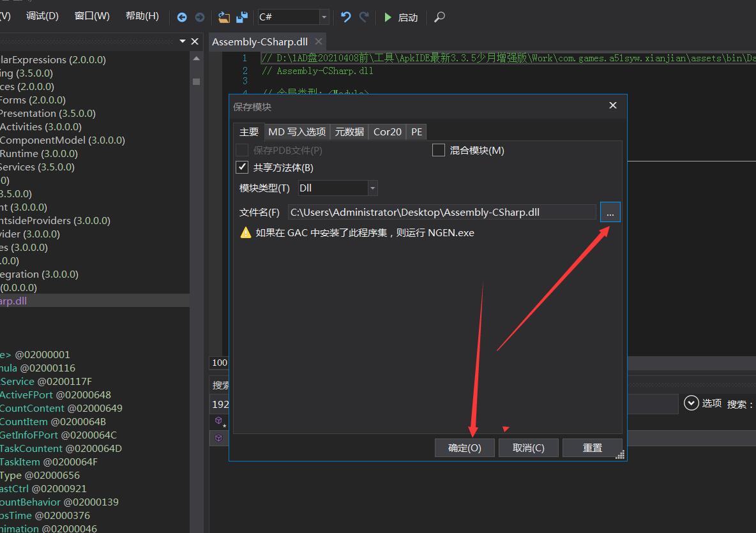
Task: Click the code line // Assembly-CSharp.dll
Action: [x=317, y=71]
